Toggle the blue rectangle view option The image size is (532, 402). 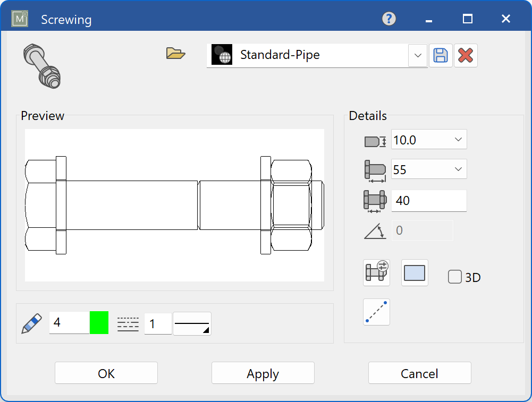[414, 272]
